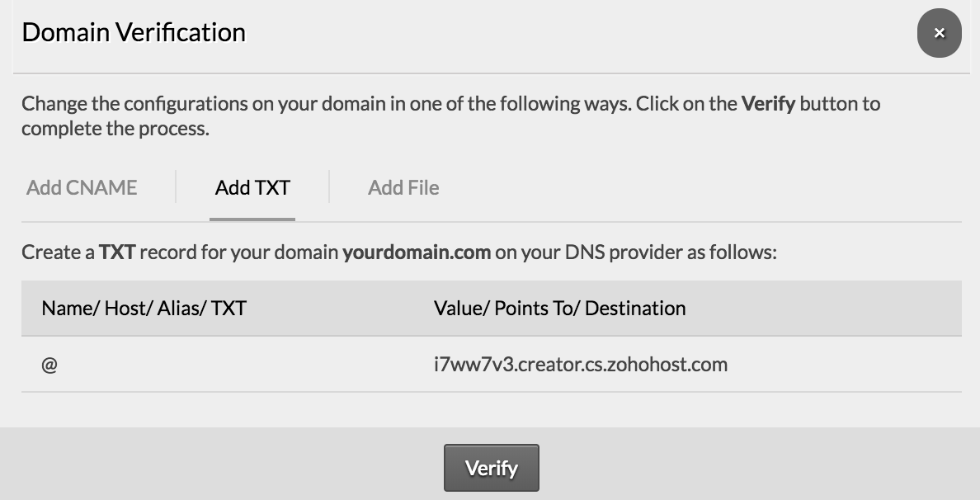The image size is (980, 500).
Task: Click the bold yourdomain.com text
Action: [x=417, y=252]
